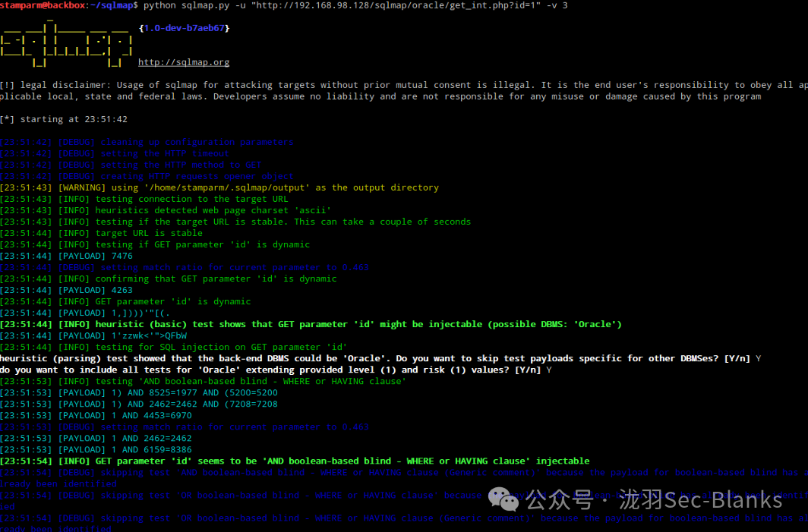The image size is (808, 532).
Task: Select the version string '{1.0-dev-b7aeb67}'
Action: [x=184, y=28]
